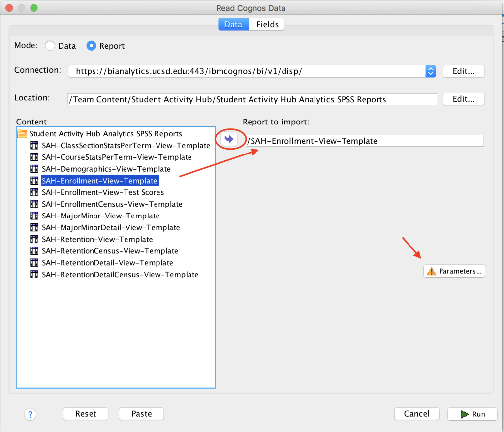
Task: Select SAH-ClassSectionStatsPerTerm-View-Template report
Action: click(x=126, y=145)
